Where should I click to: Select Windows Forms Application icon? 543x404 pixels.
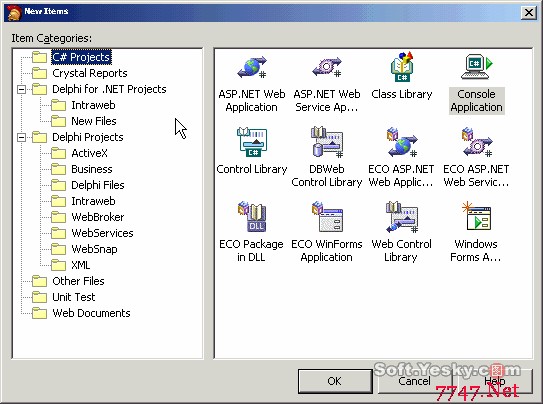click(x=477, y=216)
